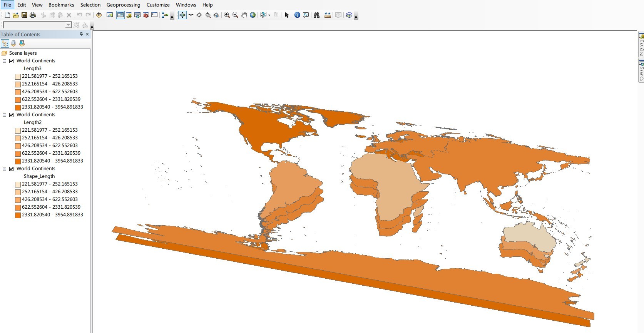Activate the Zoom In magnifier tool

click(x=227, y=15)
